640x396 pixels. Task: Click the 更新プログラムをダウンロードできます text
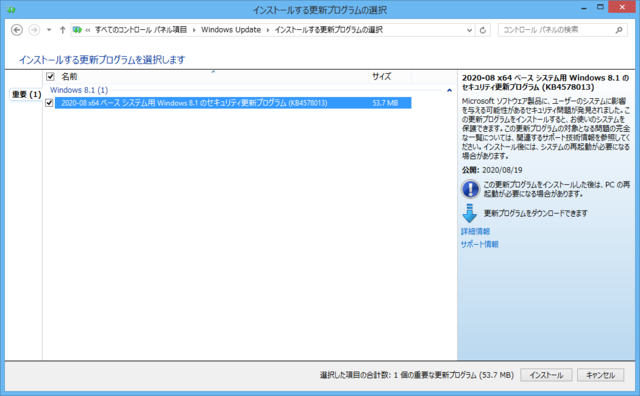(x=536, y=213)
